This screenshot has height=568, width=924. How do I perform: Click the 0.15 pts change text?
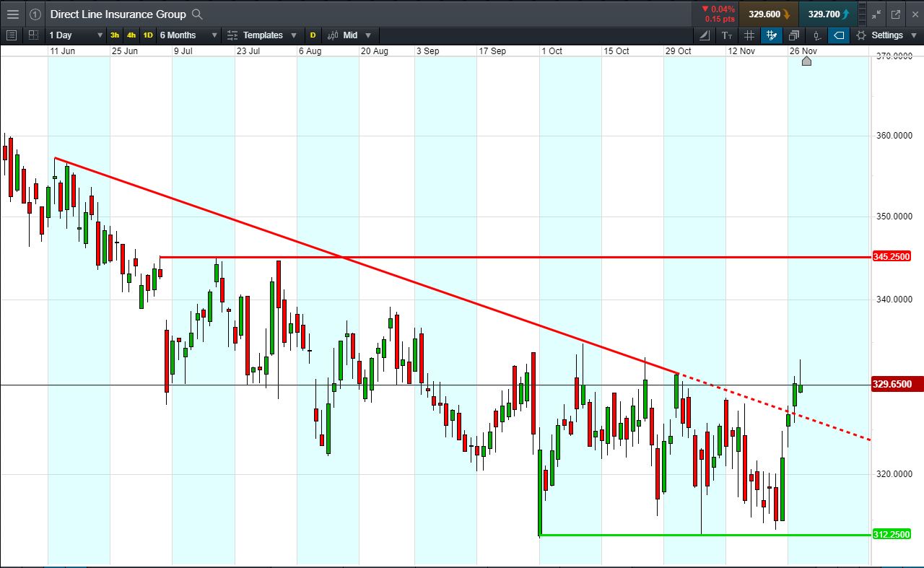click(720, 19)
